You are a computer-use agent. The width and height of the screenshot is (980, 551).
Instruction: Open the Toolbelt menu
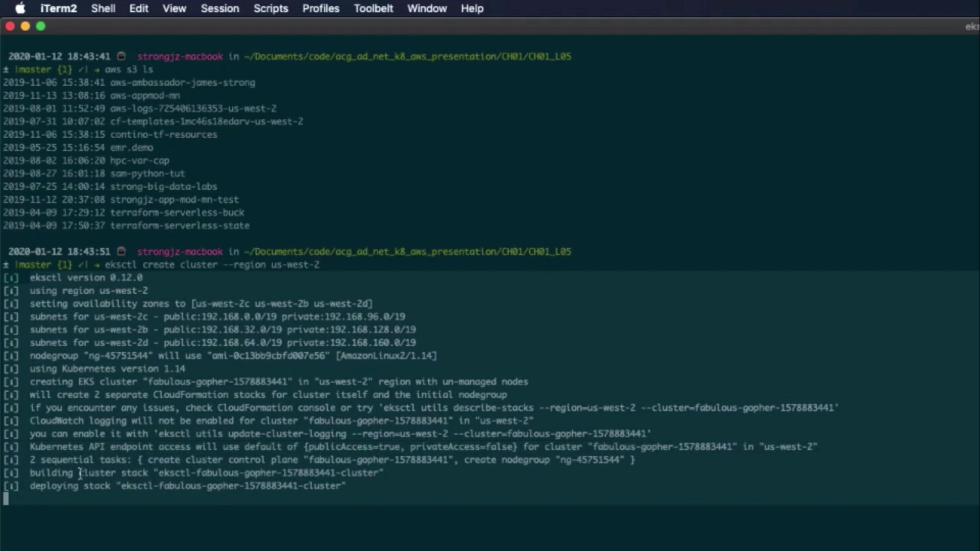click(373, 8)
